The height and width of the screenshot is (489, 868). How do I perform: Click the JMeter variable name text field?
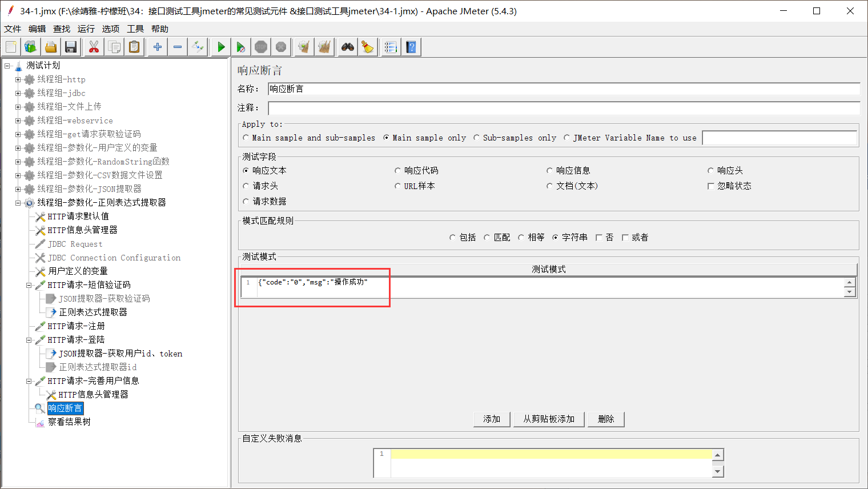pyautogui.click(x=779, y=138)
